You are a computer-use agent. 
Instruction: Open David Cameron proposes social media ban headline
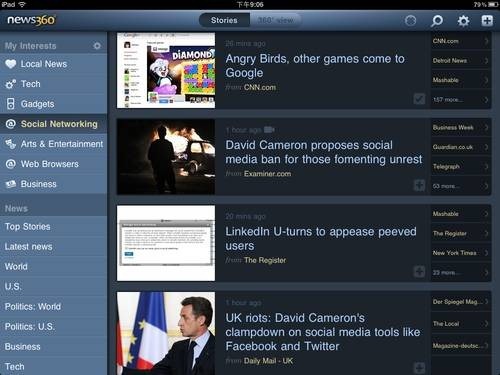324,152
